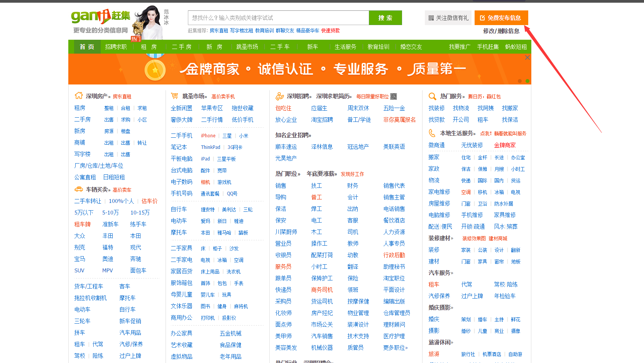Open the 租房 navigation tab
The width and height of the screenshot is (644, 363).
[x=149, y=47]
